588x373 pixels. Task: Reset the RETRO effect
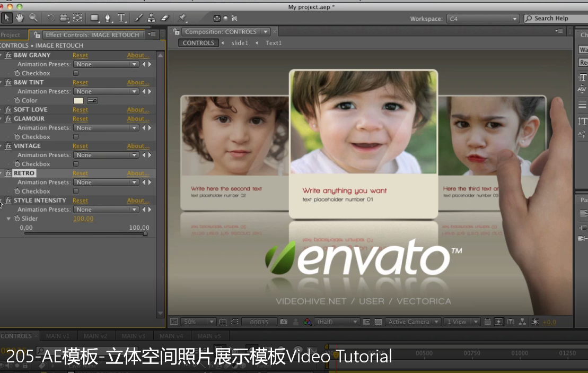tap(80, 174)
